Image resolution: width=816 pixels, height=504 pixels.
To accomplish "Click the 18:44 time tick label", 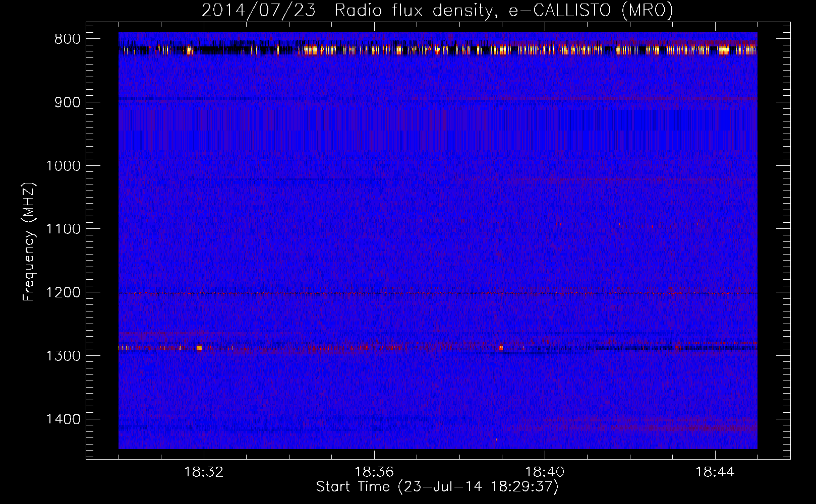I will (715, 472).
